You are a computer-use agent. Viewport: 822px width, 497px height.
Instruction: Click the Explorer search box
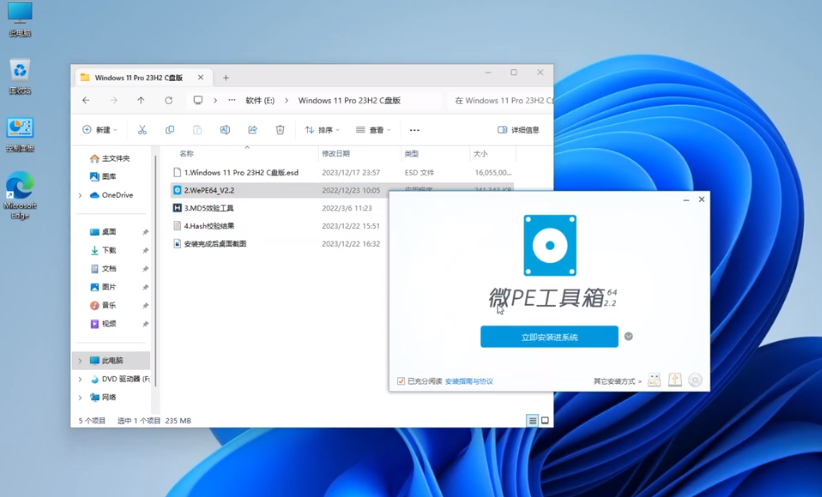coord(501,100)
